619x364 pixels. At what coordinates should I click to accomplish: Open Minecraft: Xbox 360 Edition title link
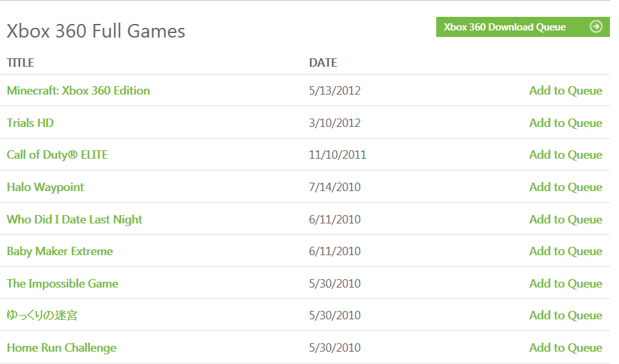pyautogui.click(x=78, y=91)
